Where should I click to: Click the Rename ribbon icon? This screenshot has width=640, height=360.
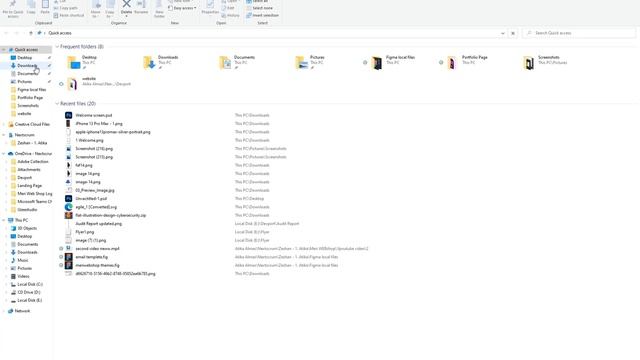pyautogui.click(x=141, y=7)
